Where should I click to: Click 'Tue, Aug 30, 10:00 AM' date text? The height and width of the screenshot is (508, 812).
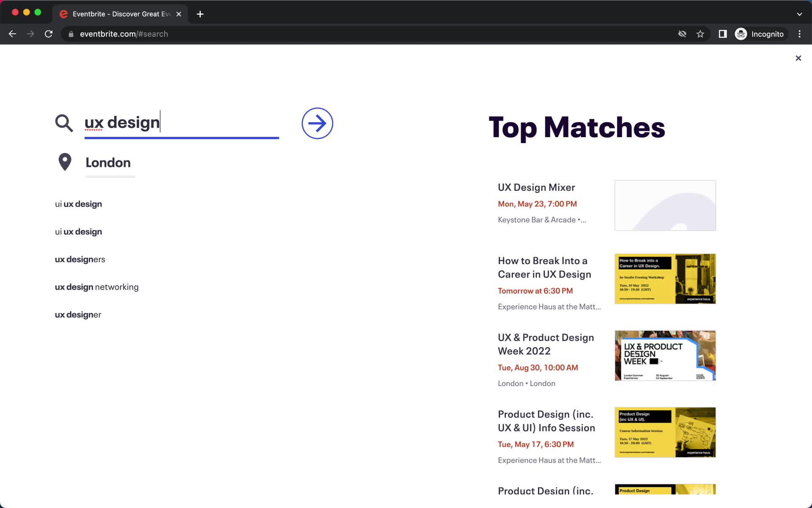(538, 367)
